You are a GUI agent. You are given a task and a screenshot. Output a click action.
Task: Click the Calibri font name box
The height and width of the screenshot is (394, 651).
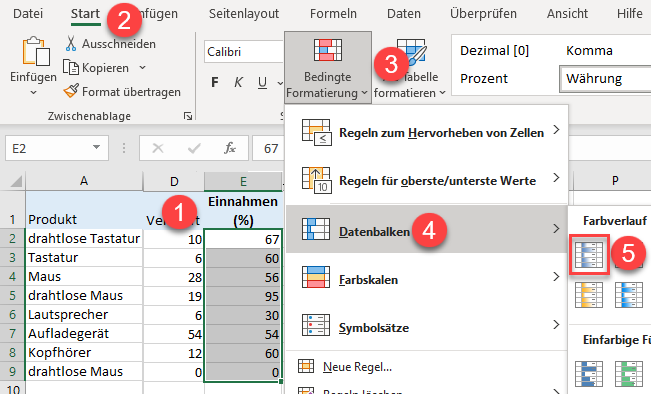click(244, 52)
